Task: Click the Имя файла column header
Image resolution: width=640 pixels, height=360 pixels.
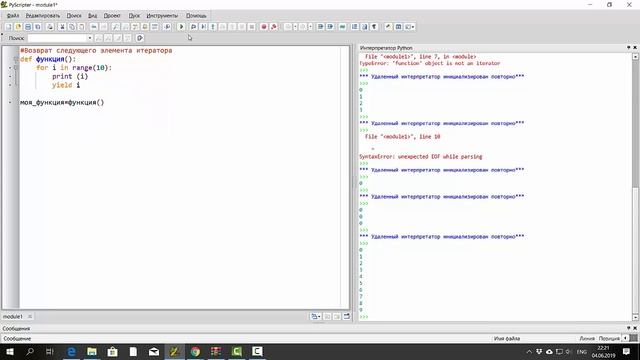Action: (x=507, y=338)
